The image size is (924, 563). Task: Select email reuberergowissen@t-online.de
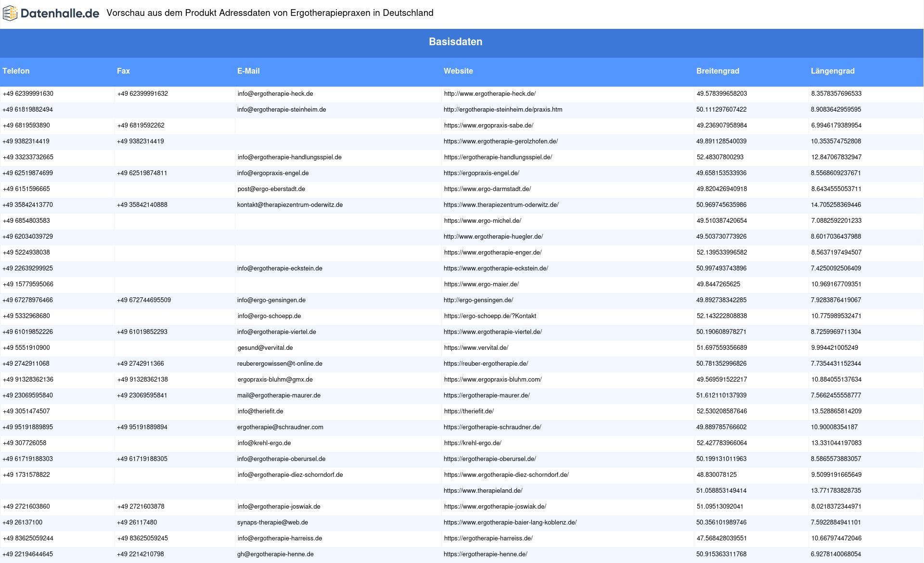pyautogui.click(x=280, y=364)
